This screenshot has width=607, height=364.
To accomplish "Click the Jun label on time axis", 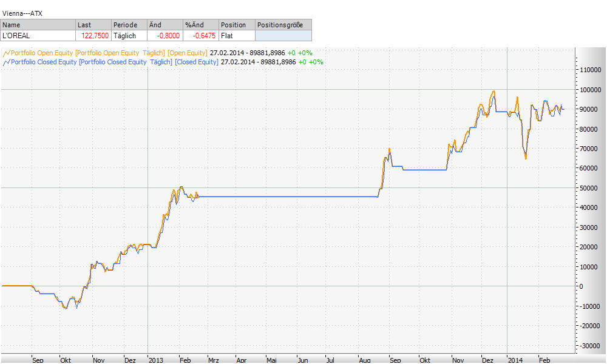I will [303, 360].
